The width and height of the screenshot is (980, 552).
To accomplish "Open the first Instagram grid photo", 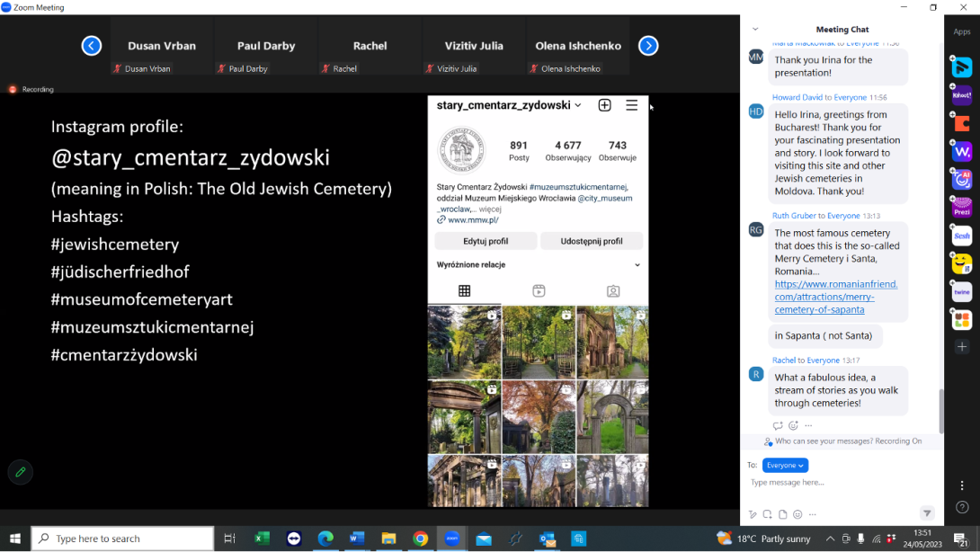I will click(x=464, y=342).
